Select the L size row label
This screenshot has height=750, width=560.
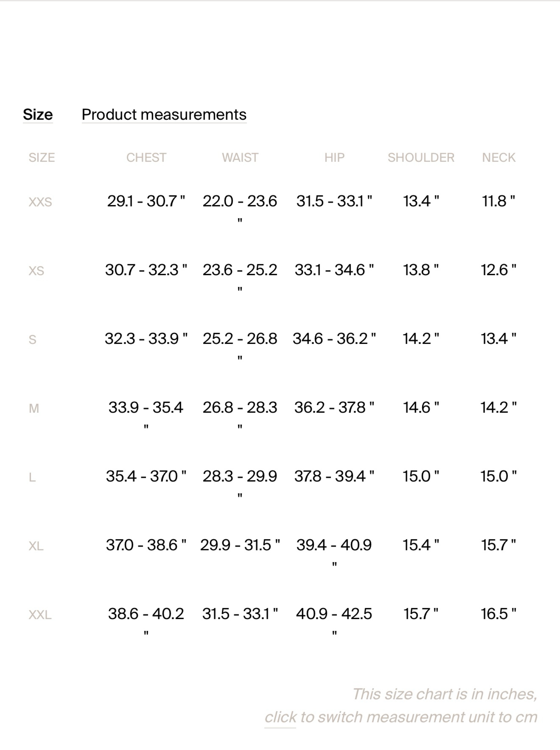click(x=32, y=477)
